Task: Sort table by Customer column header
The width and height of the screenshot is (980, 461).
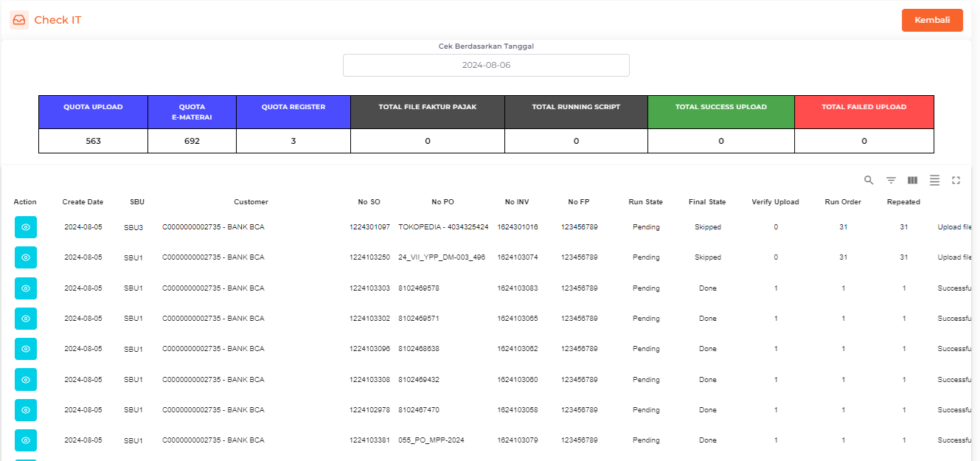Action: tap(251, 202)
